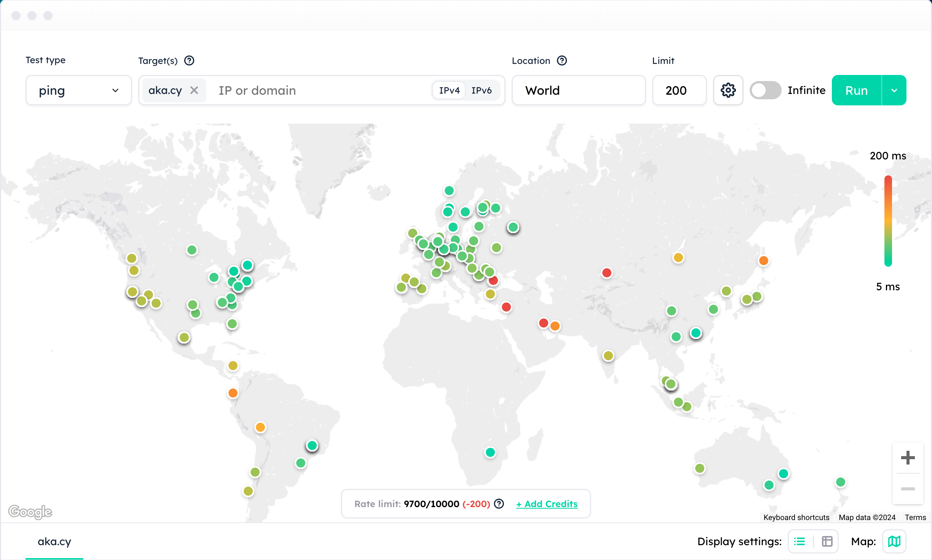The image size is (932, 560).
Task: Expand the Run button dropdown arrow
Action: pyautogui.click(x=894, y=90)
